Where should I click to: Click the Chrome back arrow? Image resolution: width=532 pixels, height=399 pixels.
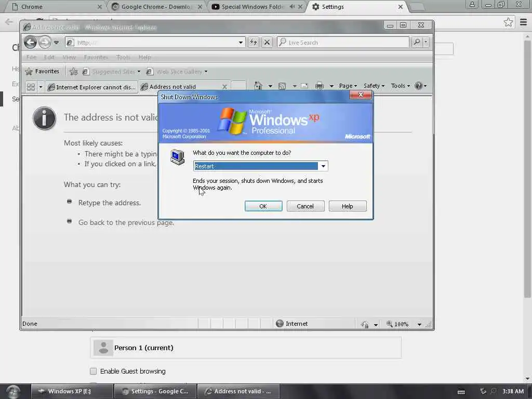click(x=9, y=22)
